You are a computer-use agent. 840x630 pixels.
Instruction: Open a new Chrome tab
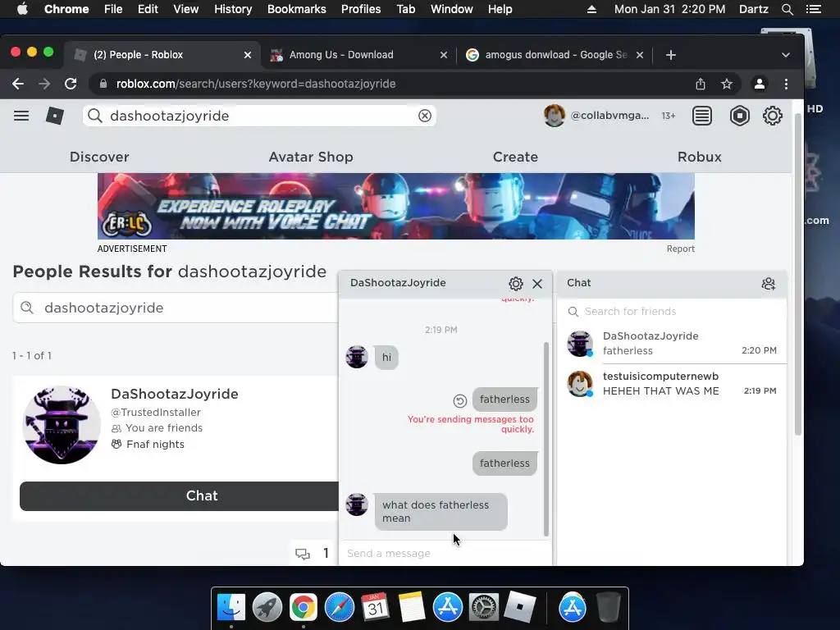[x=671, y=55]
